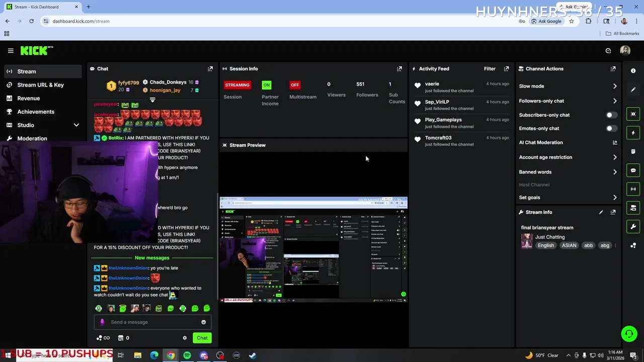This screenshot has width=644, height=362.
Task: Click the Send a message field
Action: click(x=152, y=322)
